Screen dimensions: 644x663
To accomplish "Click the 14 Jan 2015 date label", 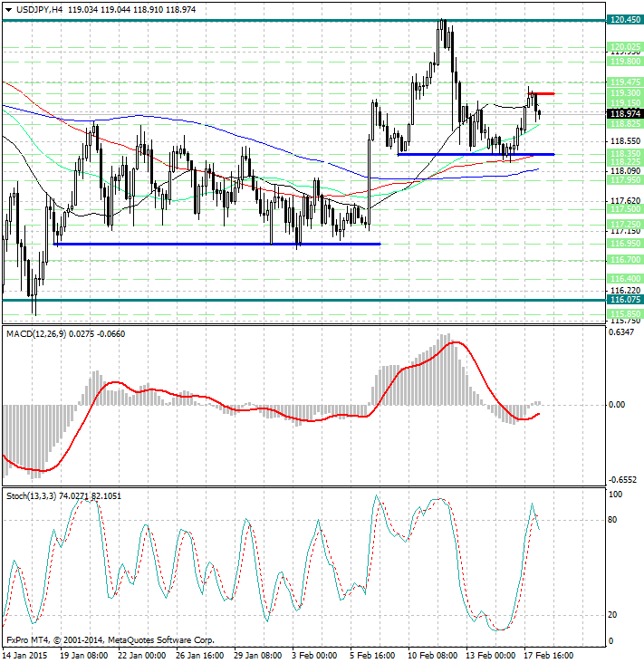I will pyautogui.click(x=24, y=656).
